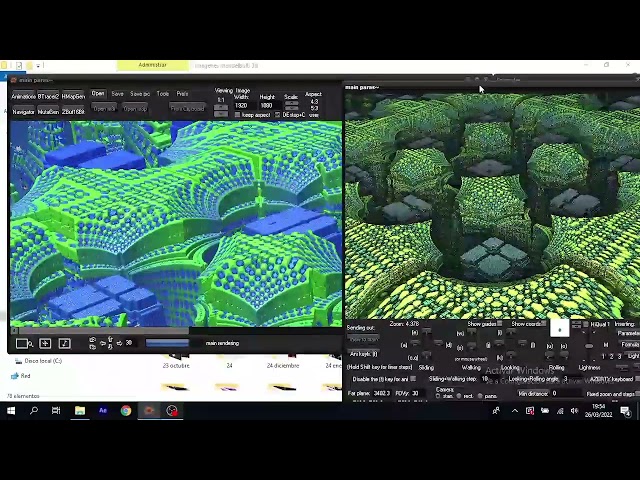
Task: Switch to the Save pic tab
Action: 140,94
